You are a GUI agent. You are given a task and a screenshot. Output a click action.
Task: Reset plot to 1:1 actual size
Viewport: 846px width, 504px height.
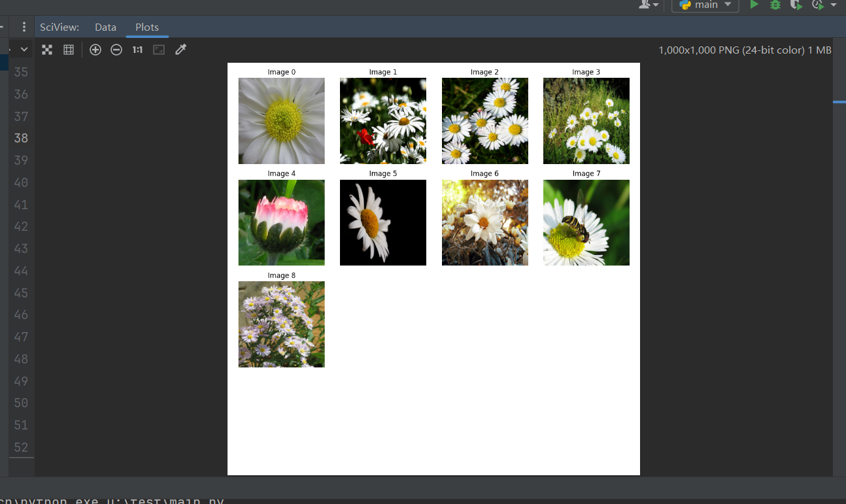[137, 50]
